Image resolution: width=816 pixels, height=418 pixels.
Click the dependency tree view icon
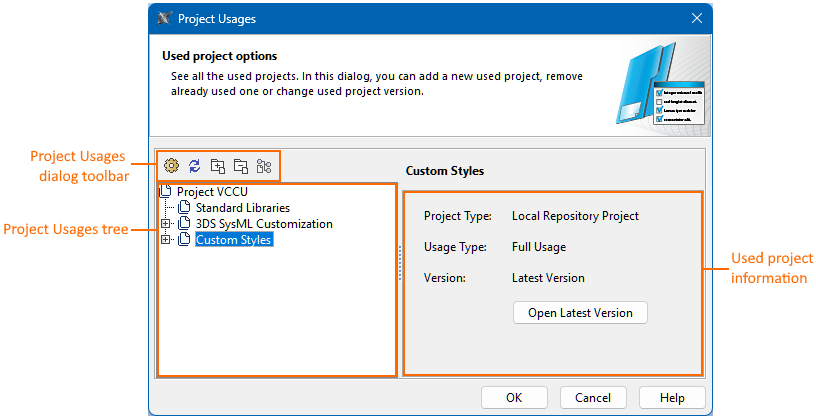(264, 166)
